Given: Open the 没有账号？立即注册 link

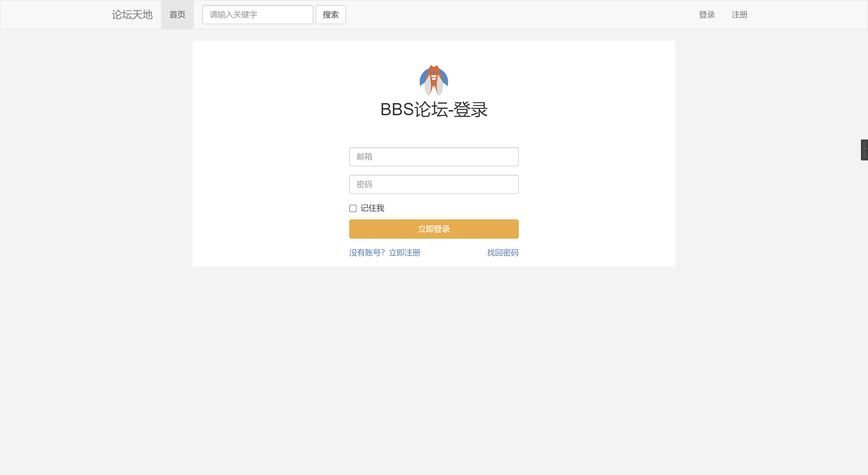Looking at the screenshot, I should pyautogui.click(x=385, y=253).
